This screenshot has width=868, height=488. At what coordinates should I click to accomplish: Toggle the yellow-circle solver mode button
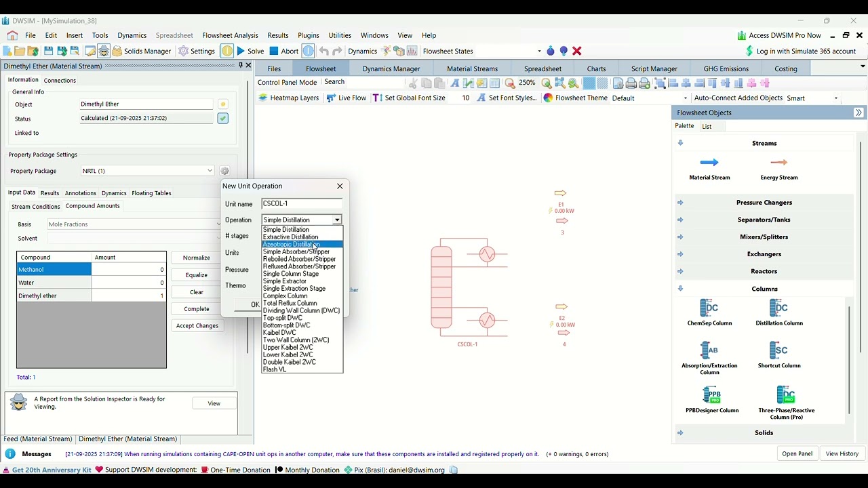point(227,52)
